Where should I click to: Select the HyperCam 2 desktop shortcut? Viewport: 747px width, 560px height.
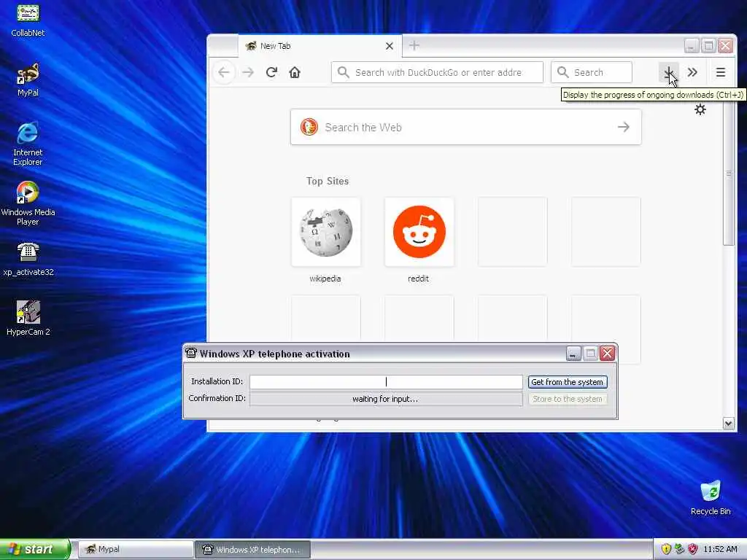coord(28,318)
